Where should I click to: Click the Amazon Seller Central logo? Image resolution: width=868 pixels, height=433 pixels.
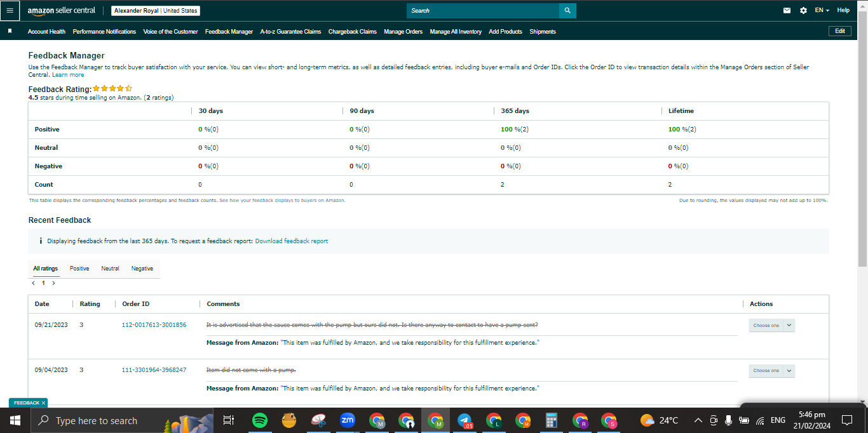61,10
